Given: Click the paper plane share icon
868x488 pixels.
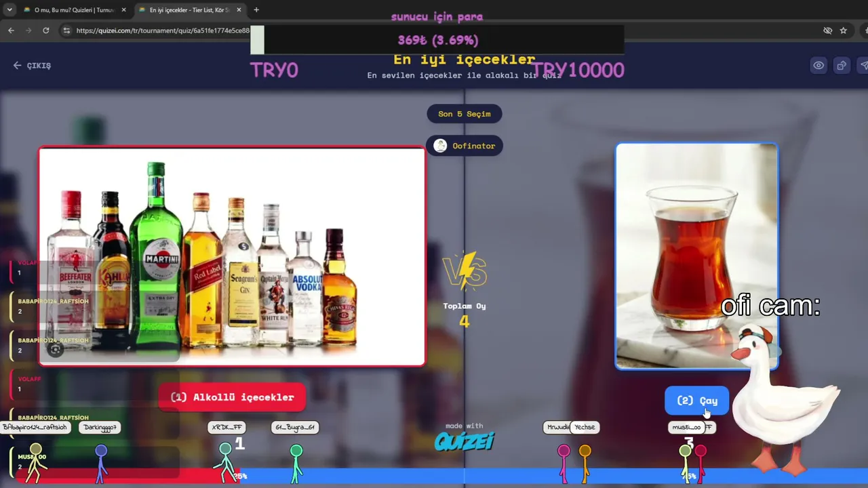Looking at the screenshot, I should pos(863,65).
